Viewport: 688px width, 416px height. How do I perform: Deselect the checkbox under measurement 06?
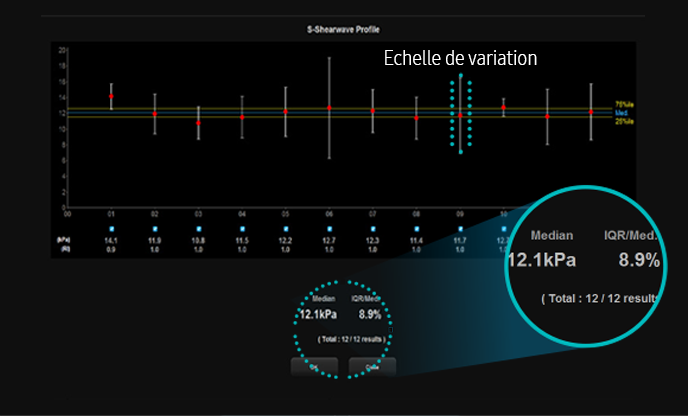329,227
